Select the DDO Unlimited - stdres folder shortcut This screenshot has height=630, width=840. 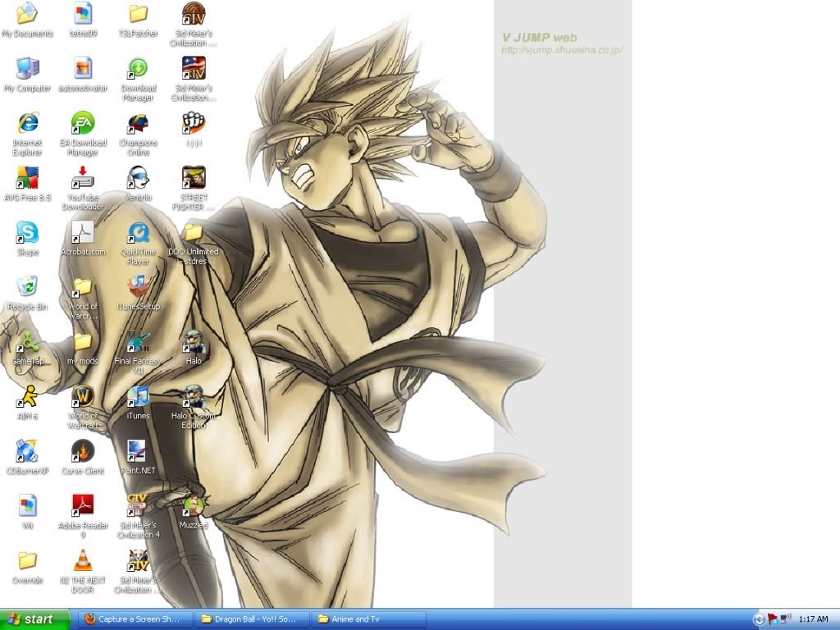194,232
